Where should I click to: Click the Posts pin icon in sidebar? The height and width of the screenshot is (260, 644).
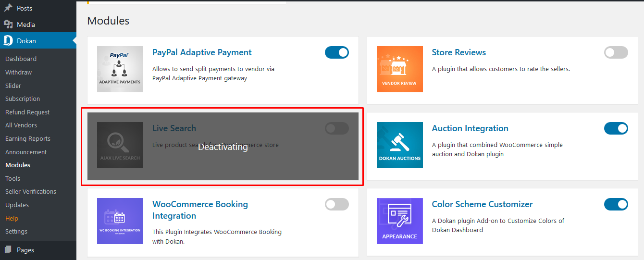8,8
